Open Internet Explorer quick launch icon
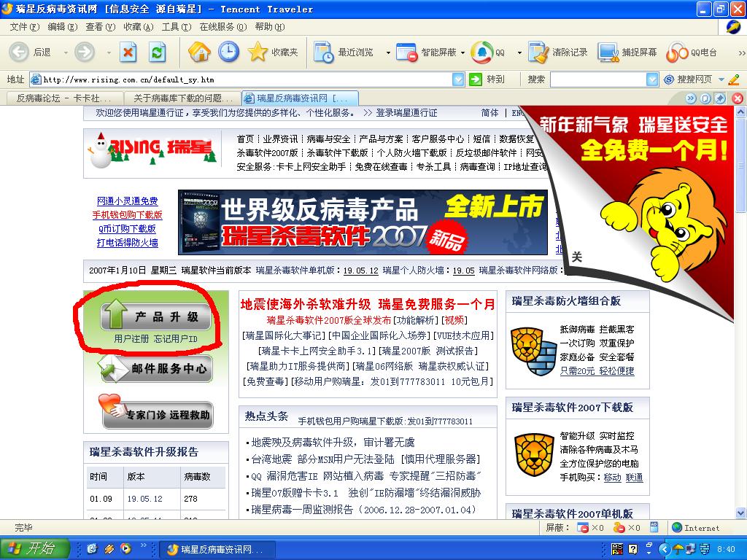The width and height of the screenshot is (747, 560). [x=92, y=549]
